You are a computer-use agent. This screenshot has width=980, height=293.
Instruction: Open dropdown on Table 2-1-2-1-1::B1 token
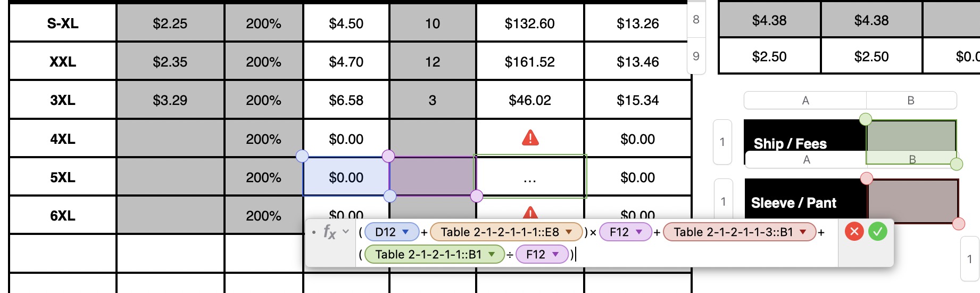(x=492, y=255)
